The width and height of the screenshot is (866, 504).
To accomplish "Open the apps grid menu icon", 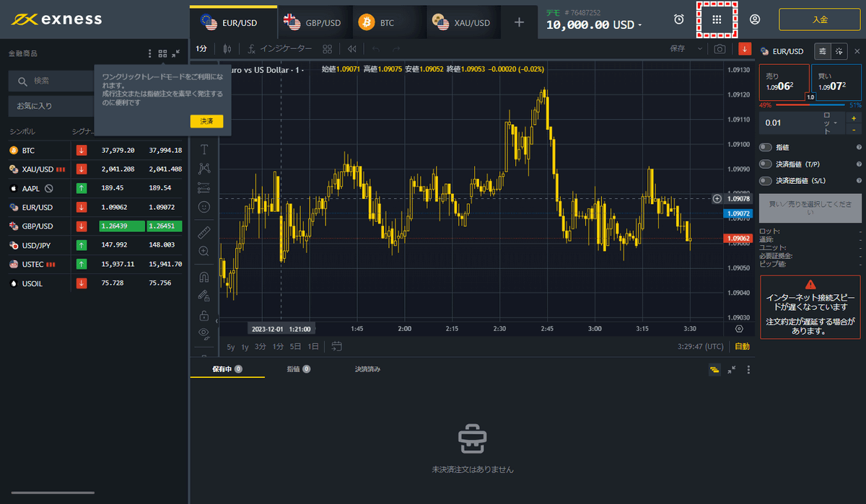I will [717, 19].
